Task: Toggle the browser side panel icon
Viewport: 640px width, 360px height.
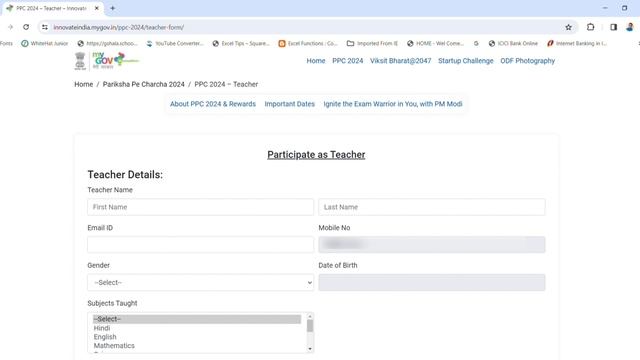Action: pos(613,27)
